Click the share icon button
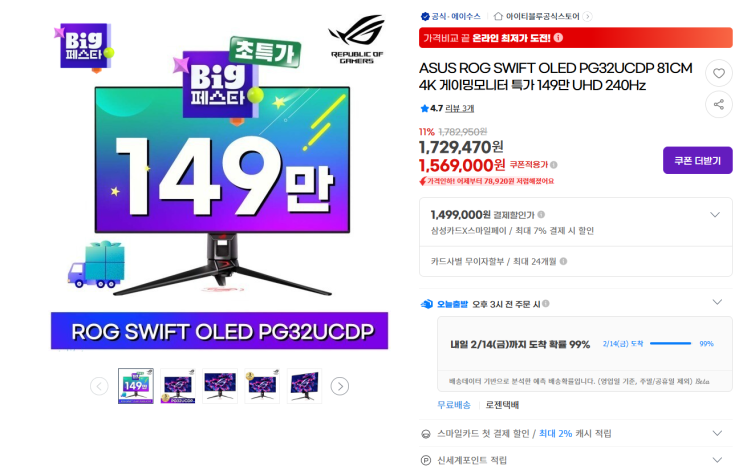743x470 pixels. pos(719,104)
